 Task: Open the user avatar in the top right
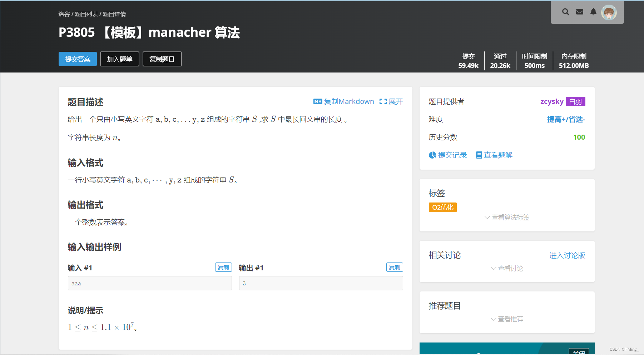(x=609, y=12)
